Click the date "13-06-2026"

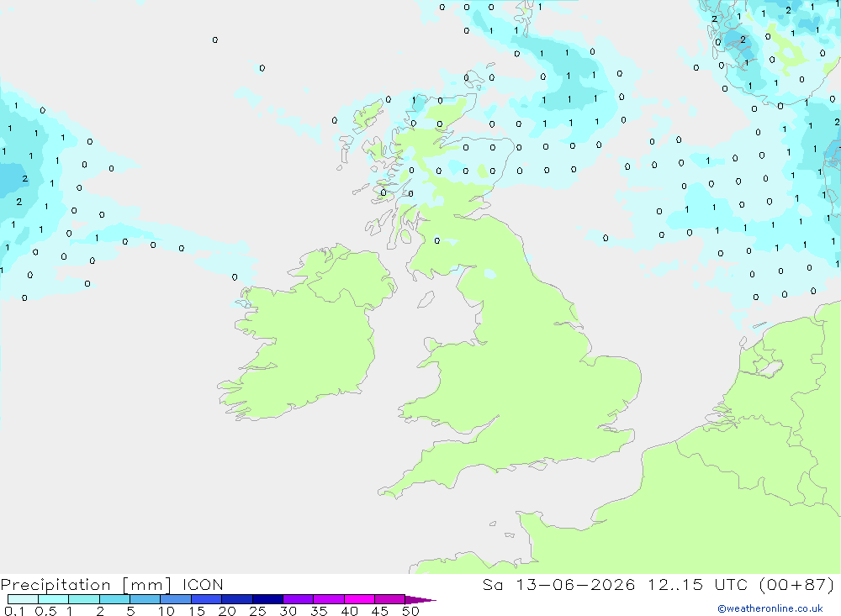click(x=575, y=585)
